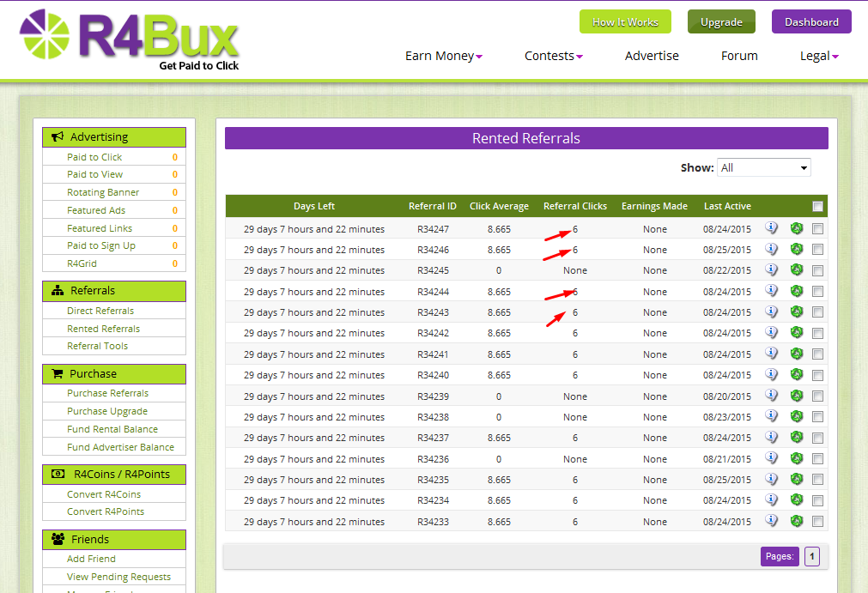Click the Dashboard button
The height and width of the screenshot is (593, 868).
810,22
